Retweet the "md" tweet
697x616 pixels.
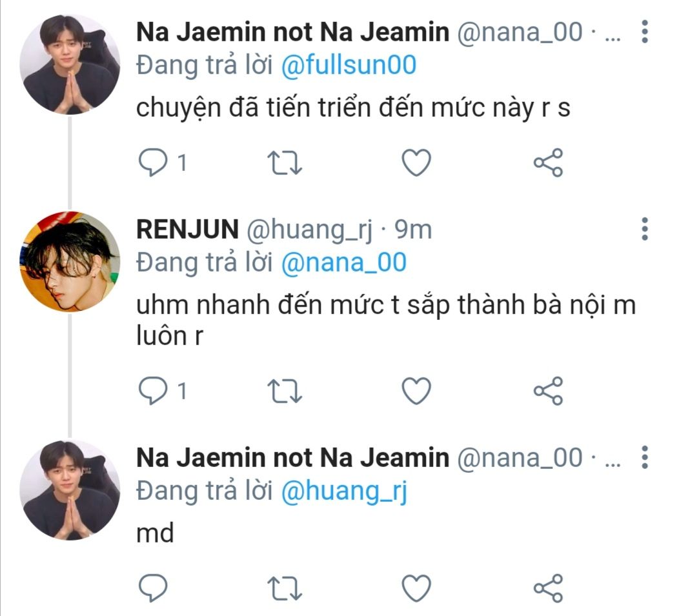click(x=285, y=587)
